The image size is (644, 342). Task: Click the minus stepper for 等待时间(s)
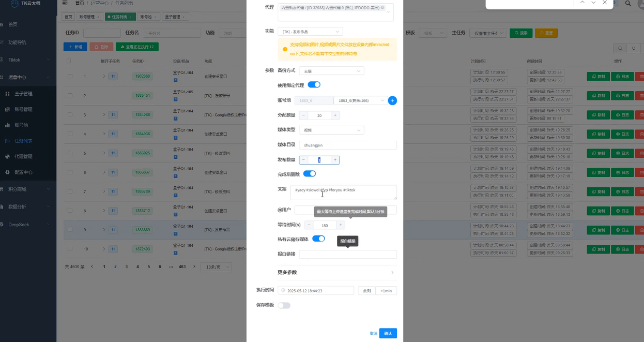pyautogui.click(x=309, y=225)
